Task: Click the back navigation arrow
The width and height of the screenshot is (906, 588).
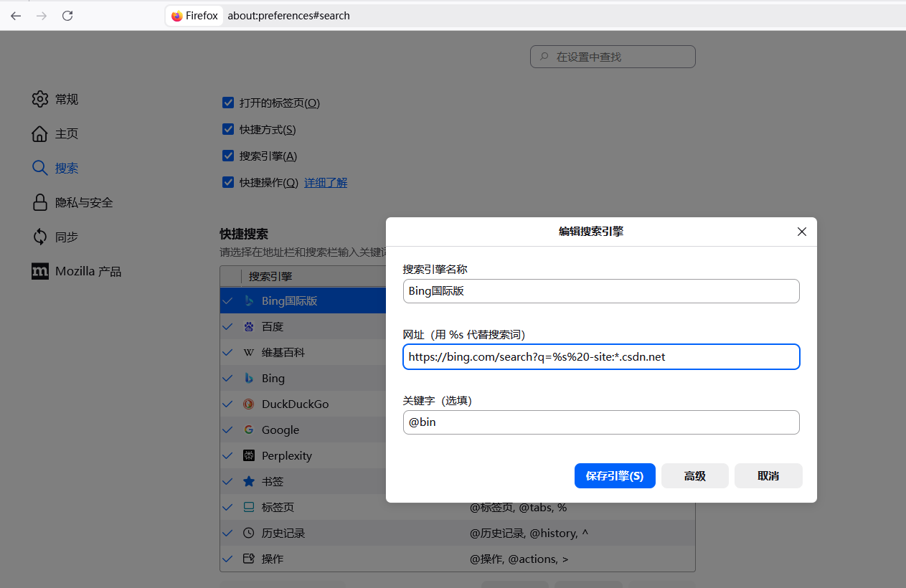Action: tap(16, 16)
